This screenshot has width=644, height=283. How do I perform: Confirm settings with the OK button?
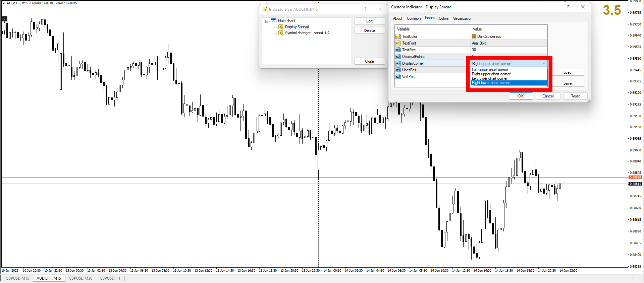[521, 96]
